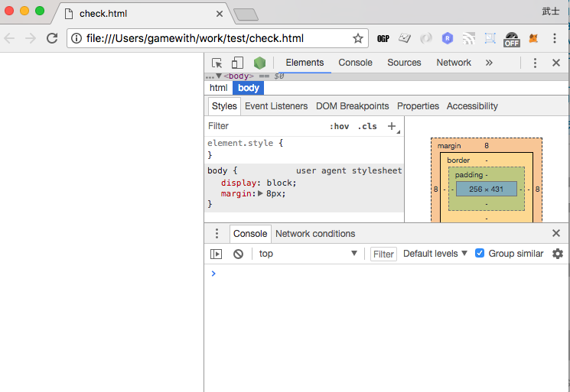The width and height of the screenshot is (570, 392).
Task: Switch to Network conditions drawer tab
Action: pyautogui.click(x=315, y=233)
